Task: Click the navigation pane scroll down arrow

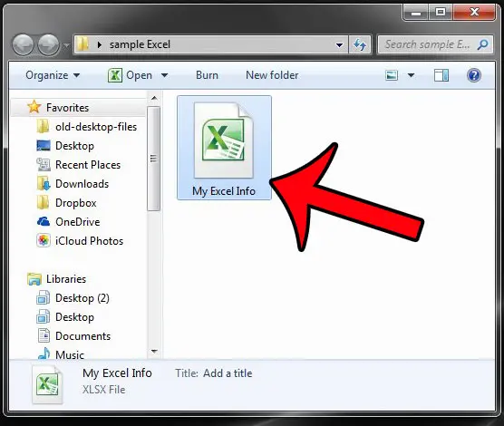Action: (x=154, y=352)
